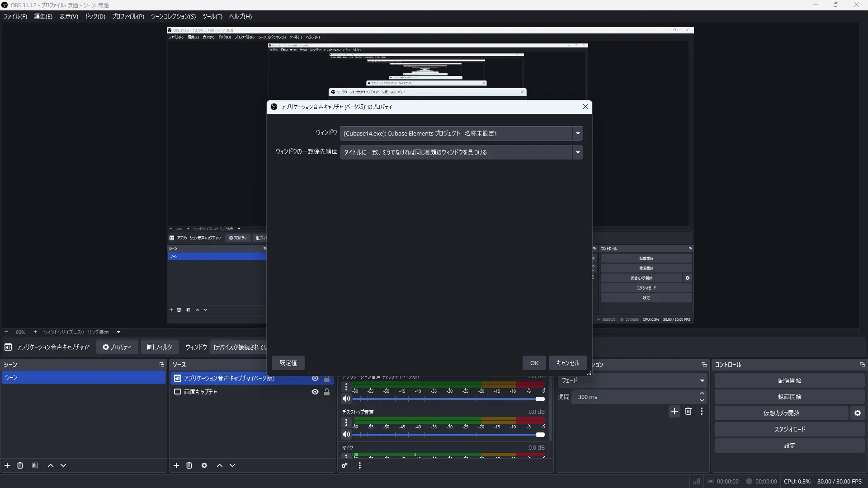Expand the ウィンドウ dropdown in properties dialog
The height and width of the screenshot is (488, 868).
click(x=577, y=133)
